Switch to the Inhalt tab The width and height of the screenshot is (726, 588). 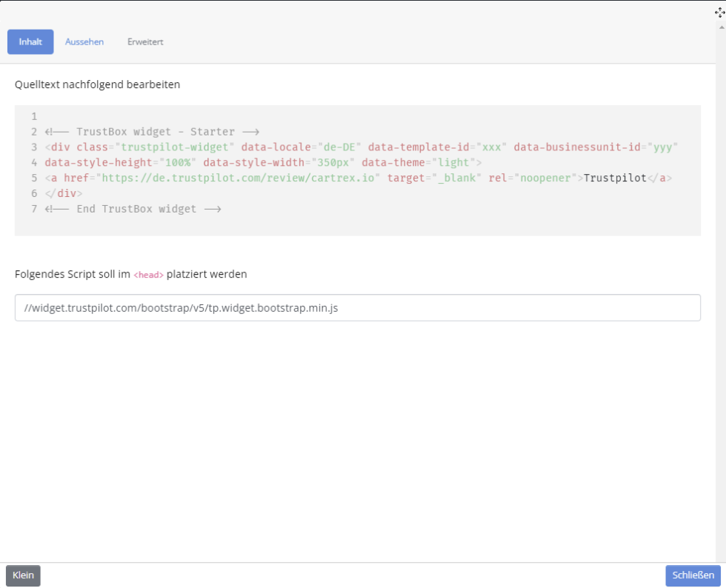point(30,42)
